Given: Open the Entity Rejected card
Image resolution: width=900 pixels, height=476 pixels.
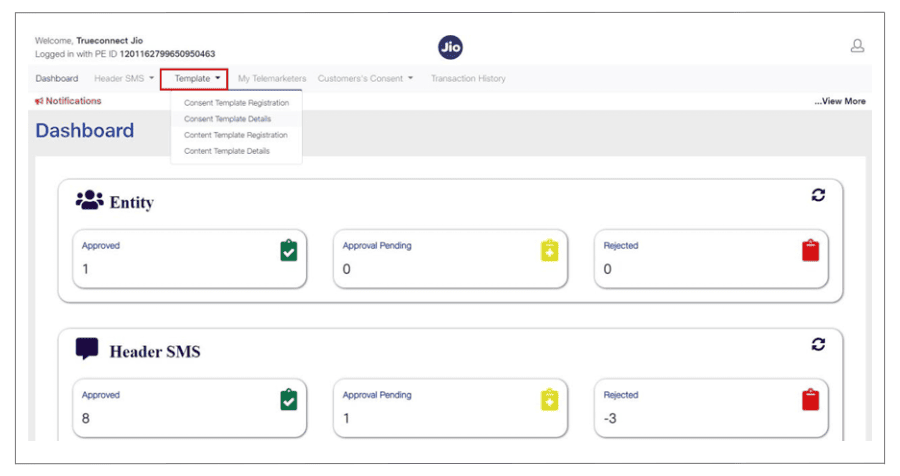Looking at the screenshot, I should tap(711, 259).
